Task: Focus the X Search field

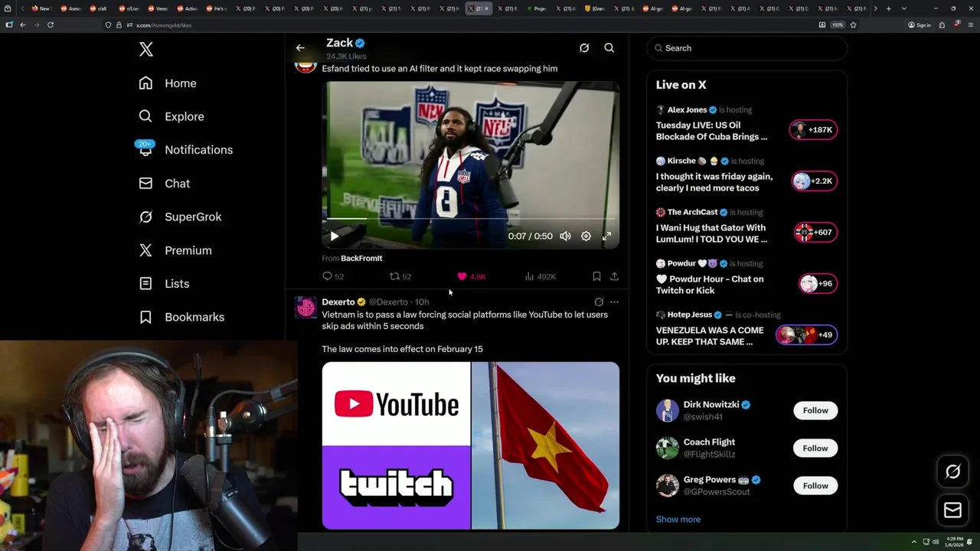Action: click(x=746, y=48)
